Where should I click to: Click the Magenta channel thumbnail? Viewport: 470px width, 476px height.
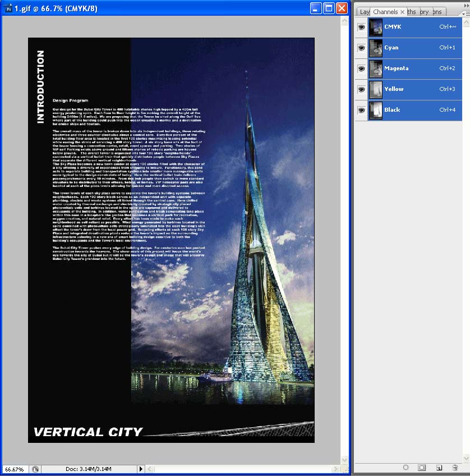376,68
